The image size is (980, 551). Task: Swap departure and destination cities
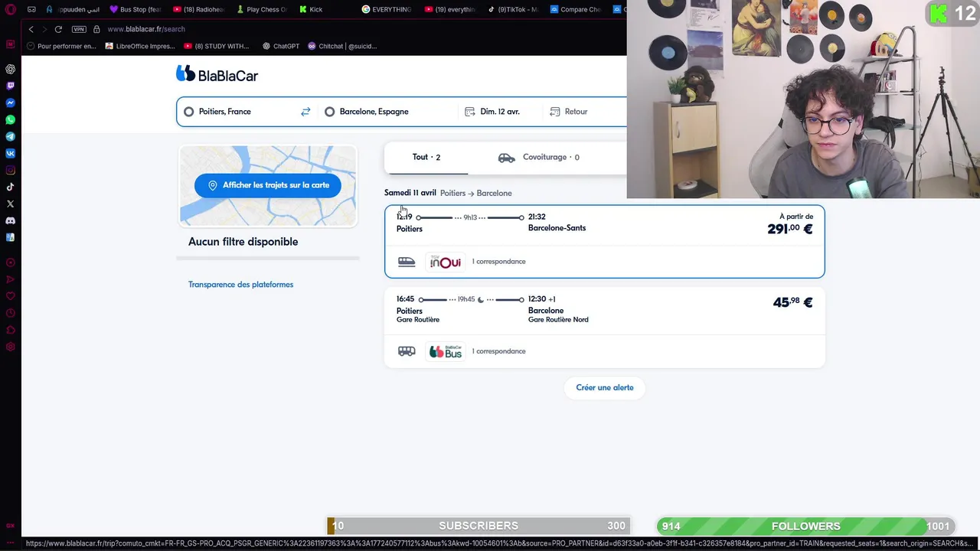pos(305,112)
